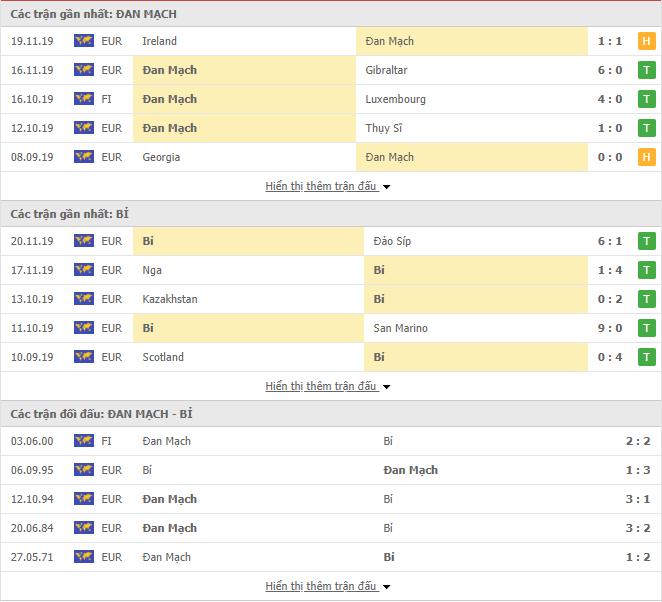This screenshot has height=602, width=662.
Task: Expand more Bỉ recent matches arrow
Action: click(386, 387)
